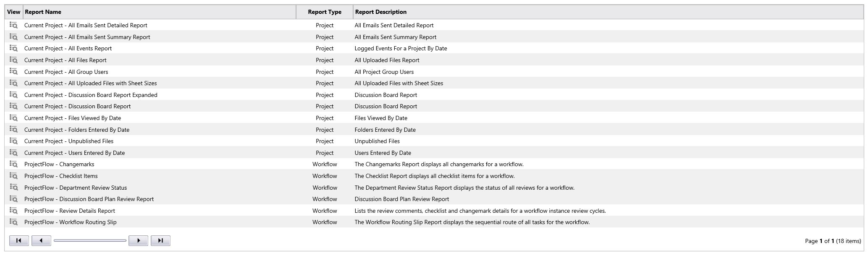View the Discussion Board Report Expanded icon
Image resolution: width=868 pixels, height=256 pixels.
(13, 95)
